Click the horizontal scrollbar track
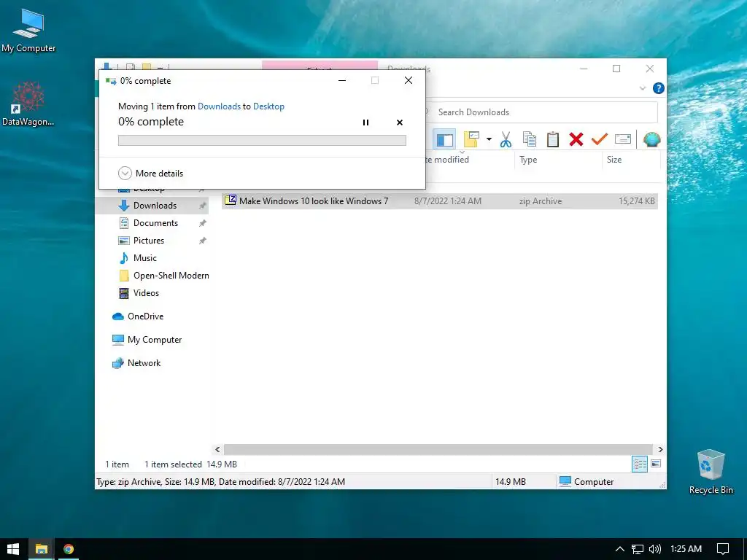747x560 pixels. click(x=438, y=449)
